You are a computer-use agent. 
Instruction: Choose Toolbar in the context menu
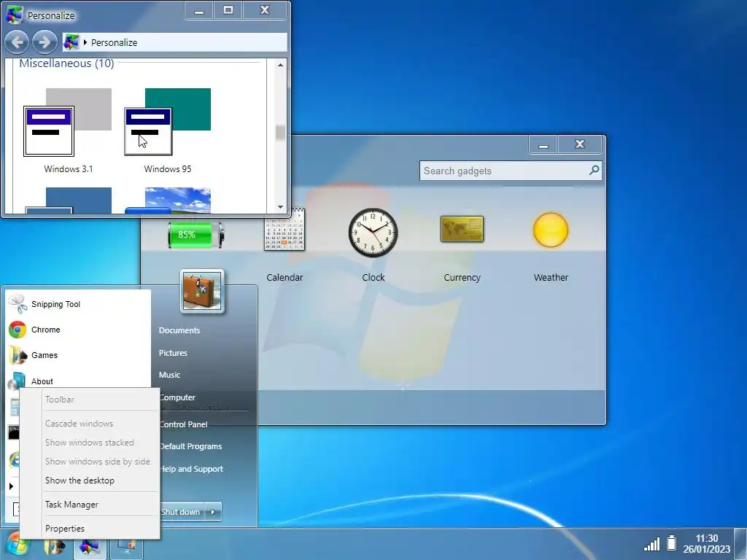[x=60, y=400]
